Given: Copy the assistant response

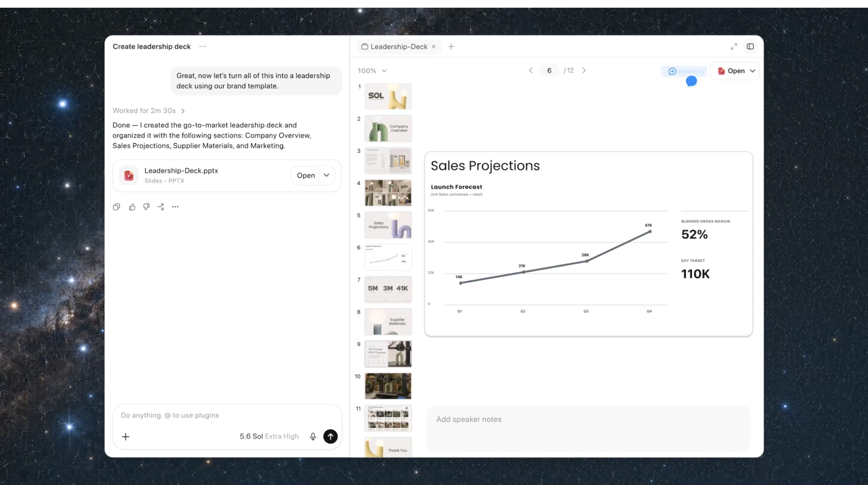Looking at the screenshot, I should tap(116, 207).
